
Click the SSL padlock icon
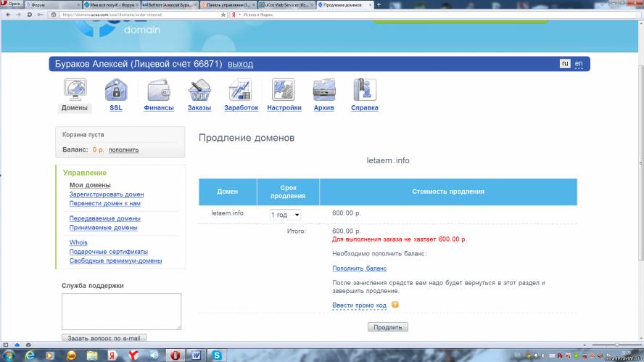116,90
